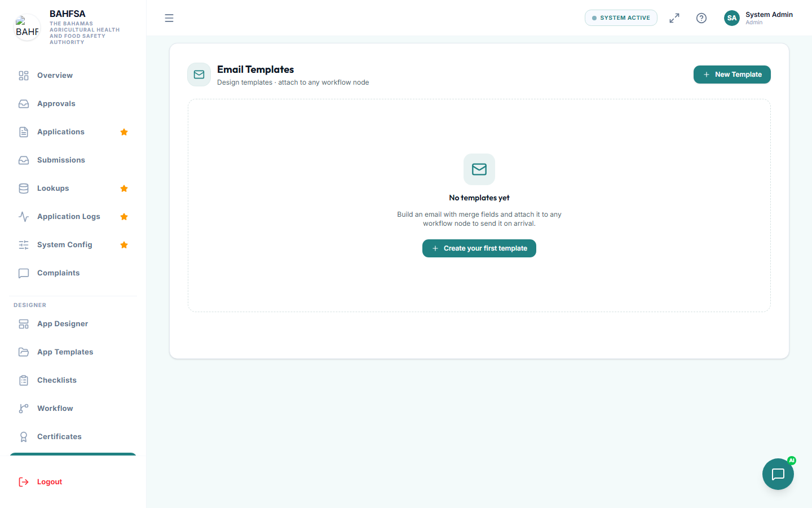Click the App Templates folder icon
Viewport: 812px width, 508px height.
pos(24,352)
